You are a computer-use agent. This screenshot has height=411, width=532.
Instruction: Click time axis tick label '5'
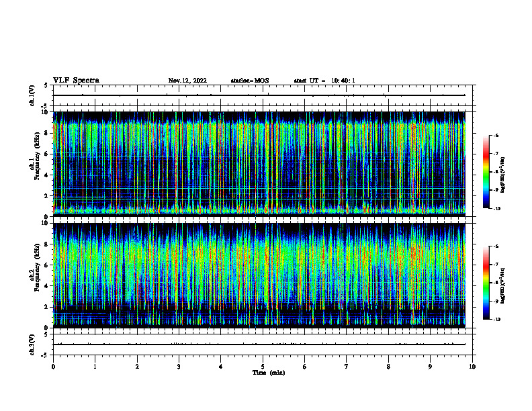tap(263, 367)
